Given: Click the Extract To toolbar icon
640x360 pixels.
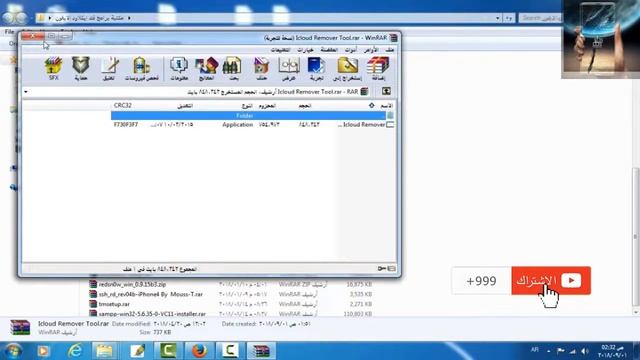Looking at the screenshot, I should tap(347, 69).
